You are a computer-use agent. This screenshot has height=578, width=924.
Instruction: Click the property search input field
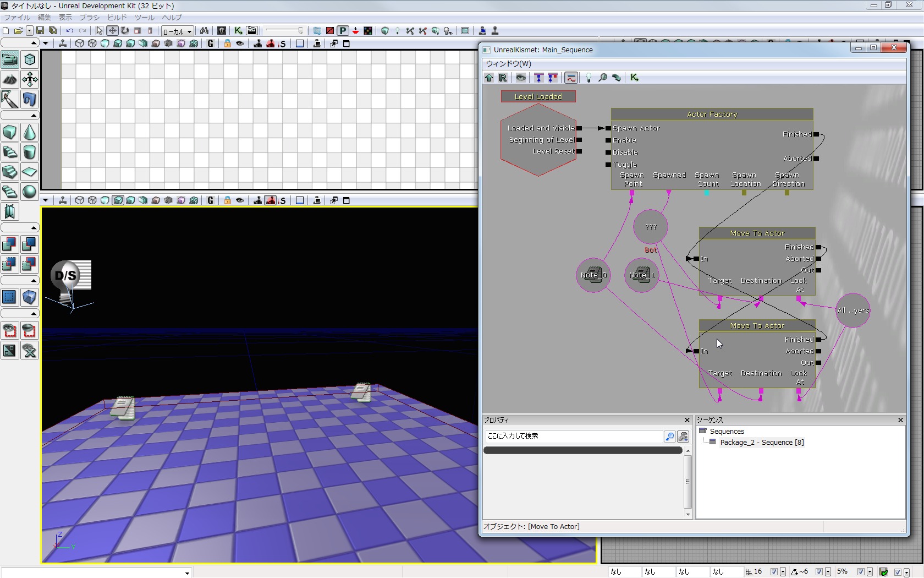573,436
